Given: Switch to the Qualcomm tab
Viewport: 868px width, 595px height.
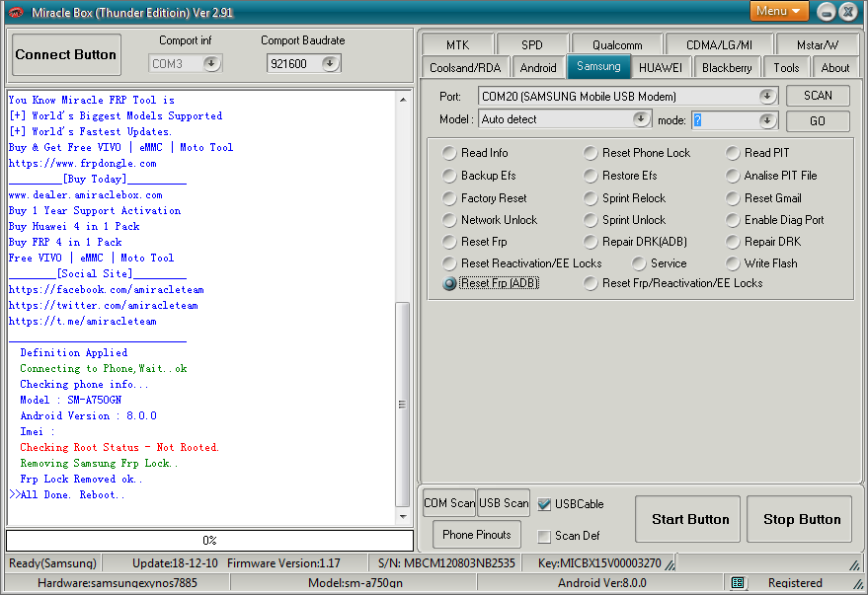Looking at the screenshot, I should point(617,44).
